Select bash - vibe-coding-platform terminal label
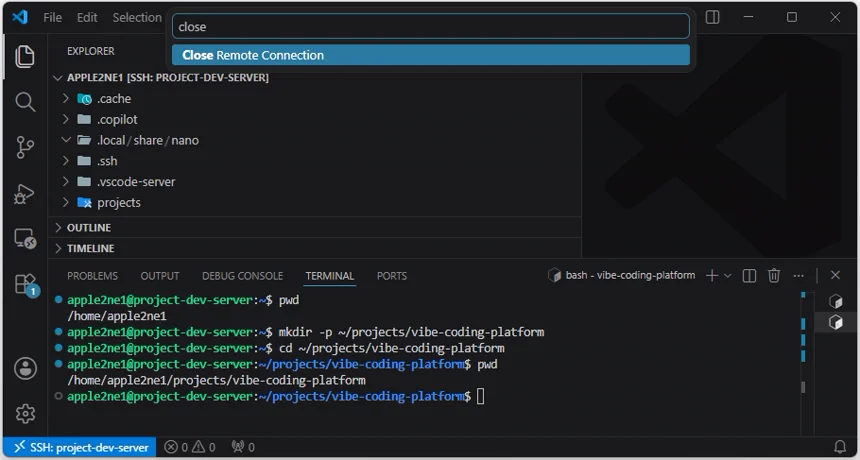This screenshot has height=460, width=860. click(630, 275)
